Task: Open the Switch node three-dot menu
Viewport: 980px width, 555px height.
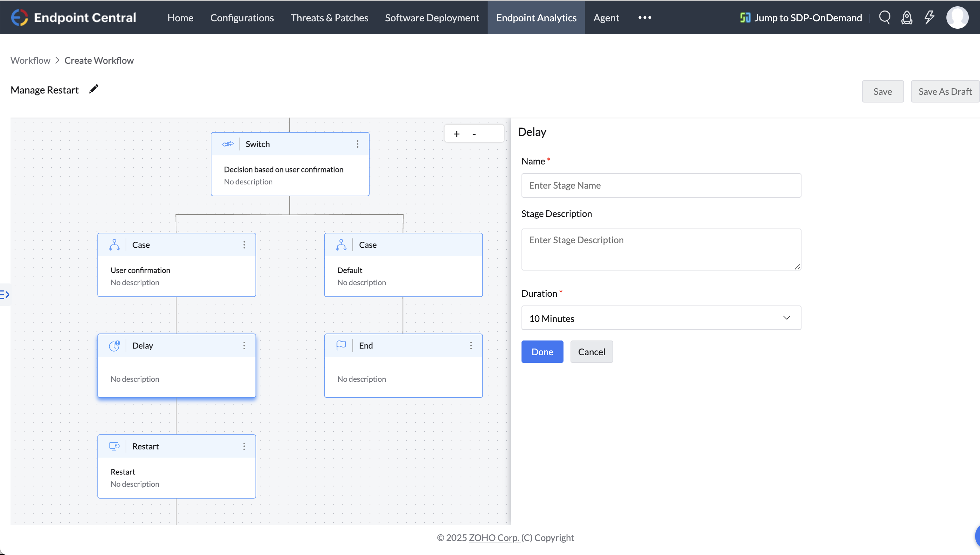Action: (x=358, y=144)
